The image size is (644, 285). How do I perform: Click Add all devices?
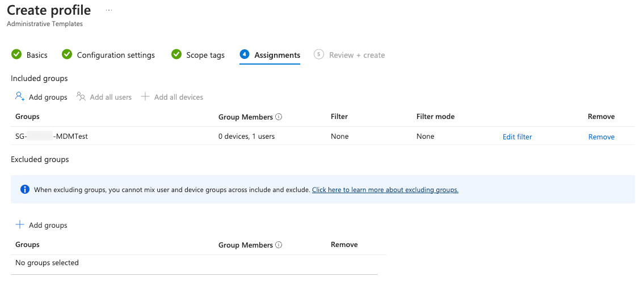pyautogui.click(x=172, y=97)
